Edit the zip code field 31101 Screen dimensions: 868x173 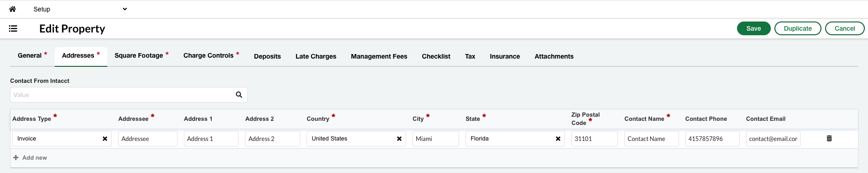tap(595, 139)
